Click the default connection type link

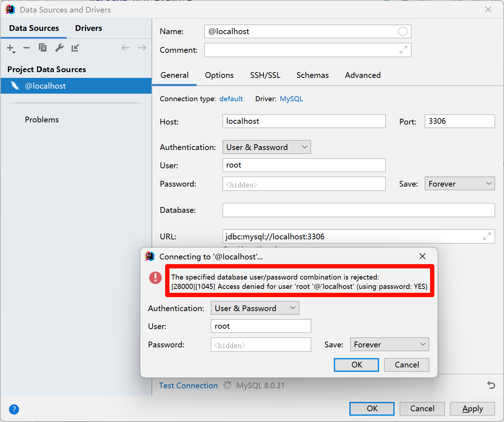point(231,99)
